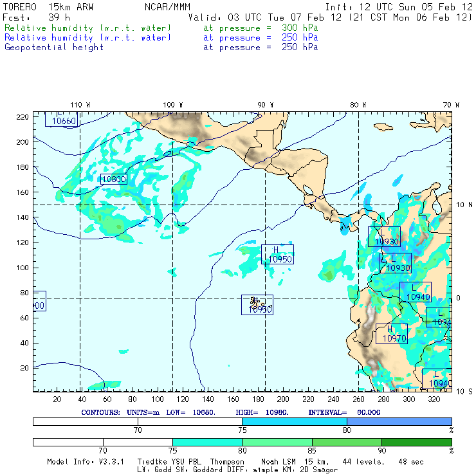
Task: Click the 'YSU PBL' scheme text
Action: (x=186, y=462)
